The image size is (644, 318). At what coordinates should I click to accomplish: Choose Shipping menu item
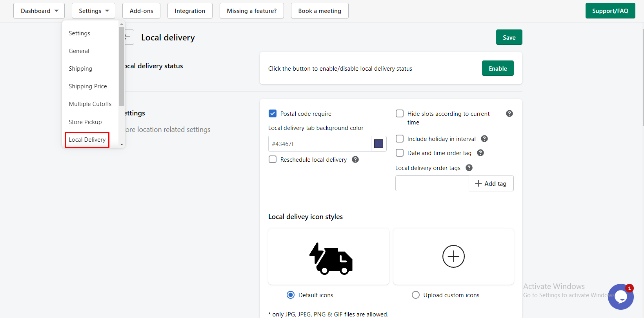click(80, 69)
